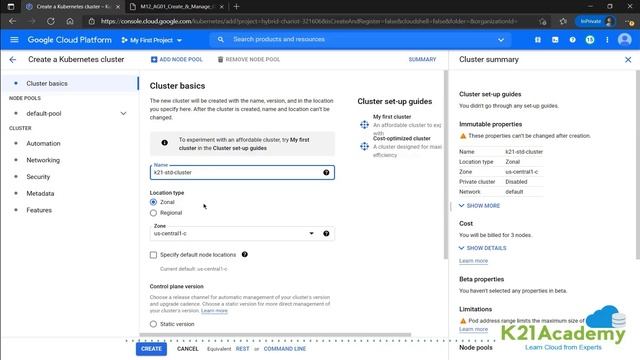Click the browser address bar URL

point(309,21)
